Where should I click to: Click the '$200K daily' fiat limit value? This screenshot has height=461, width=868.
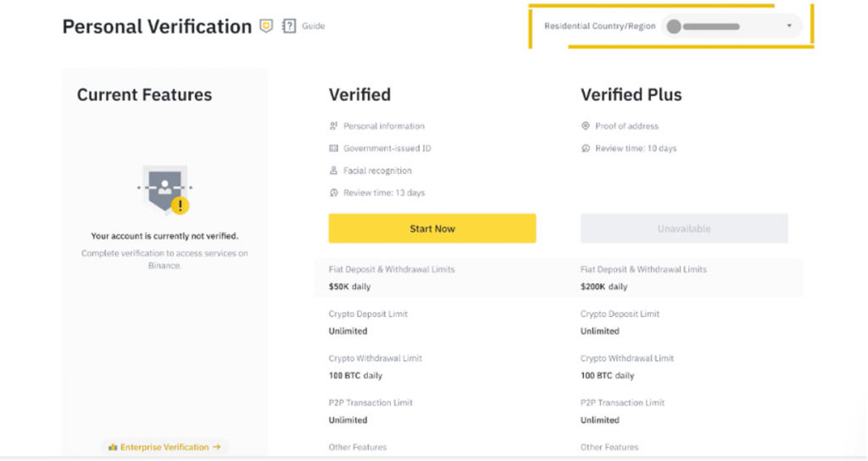click(x=604, y=286)
